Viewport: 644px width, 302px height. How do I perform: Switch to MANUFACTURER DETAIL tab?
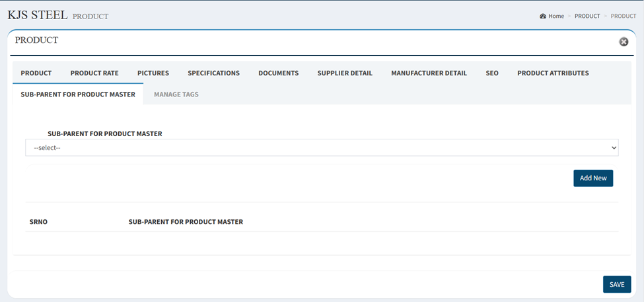click(x=429, y=73)
